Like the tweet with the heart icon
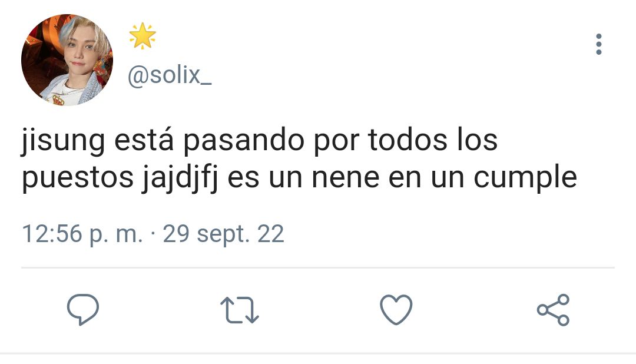Viewport: 636px width, 364px height. 396,310
